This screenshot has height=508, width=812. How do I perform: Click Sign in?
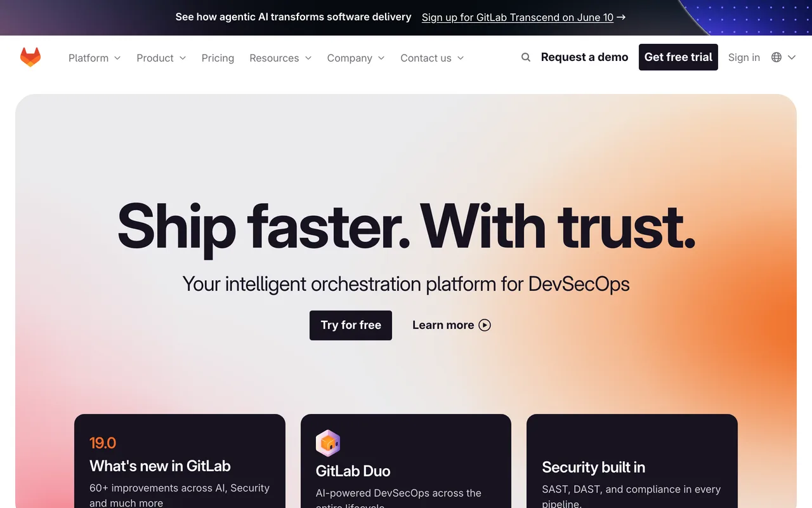point(744,57)
